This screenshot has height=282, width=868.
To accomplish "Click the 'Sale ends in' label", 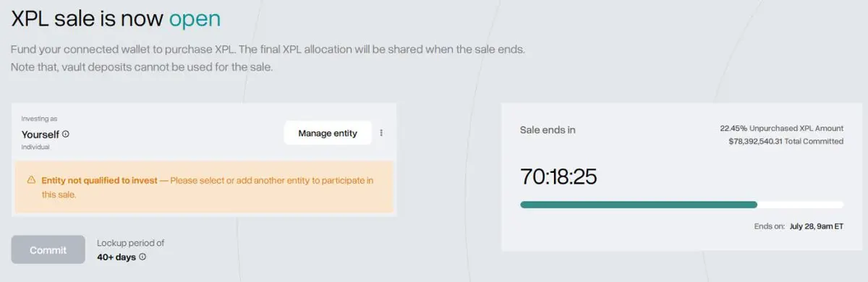I will [x=548, y=130].
